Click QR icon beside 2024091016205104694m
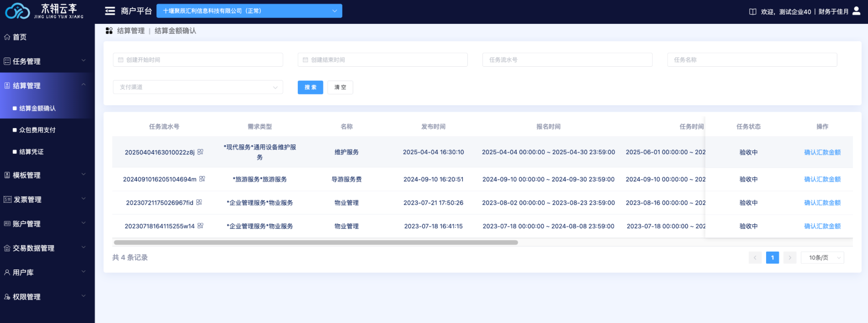Image resolution: width=868 pixels, height=323 pixels. (x=202, y=179)
